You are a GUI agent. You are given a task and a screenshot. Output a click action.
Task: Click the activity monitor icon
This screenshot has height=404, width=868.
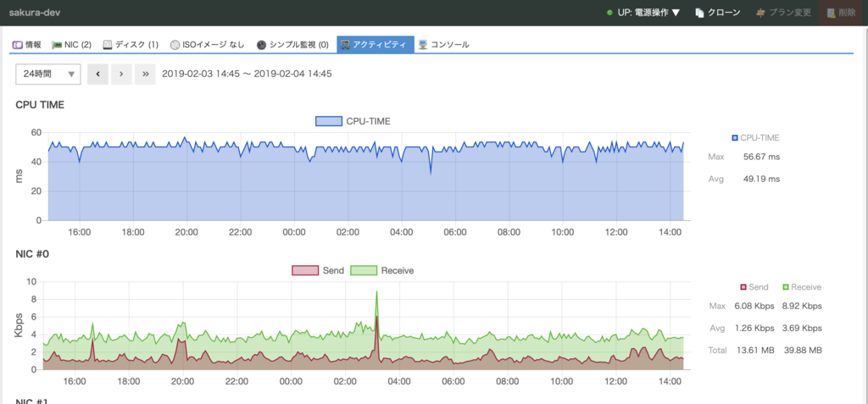(x=344, y=45)
